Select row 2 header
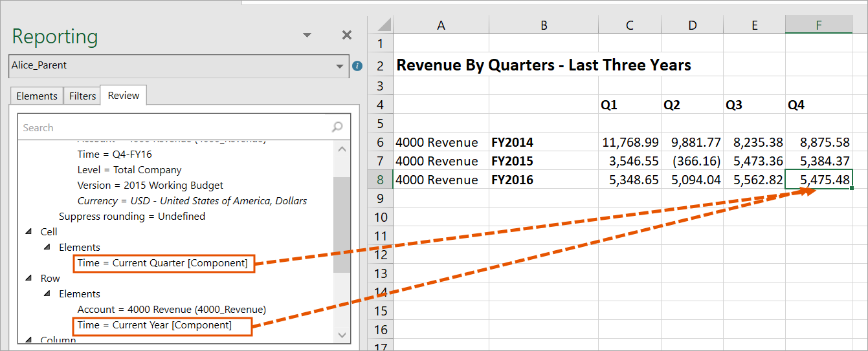 [x=380, y=66]
